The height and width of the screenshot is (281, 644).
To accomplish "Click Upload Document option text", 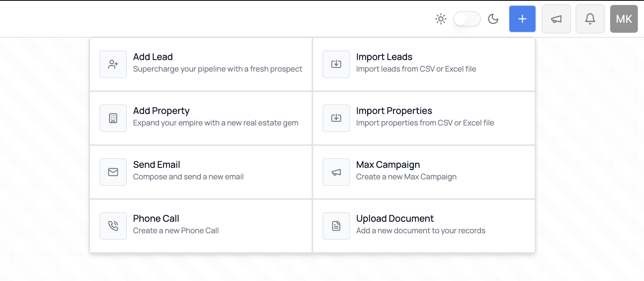I will click(395, 219).
